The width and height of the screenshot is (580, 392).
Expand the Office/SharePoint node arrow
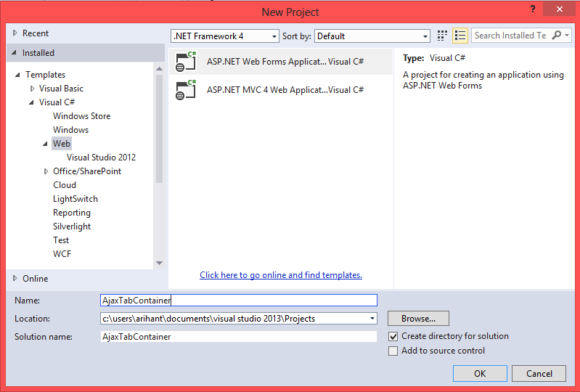[46, 171]
